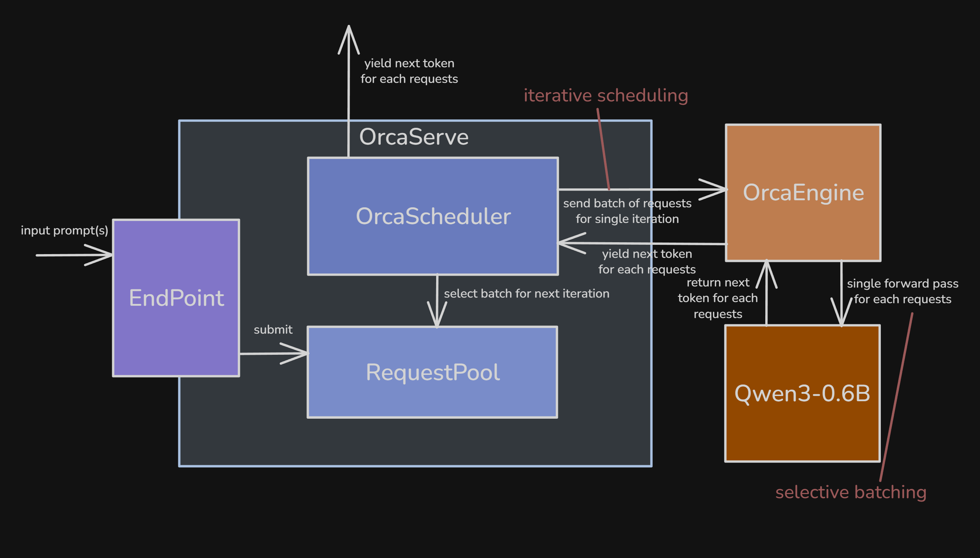Click the submit arrow label
980x558 pixels.
click(273, 329)
